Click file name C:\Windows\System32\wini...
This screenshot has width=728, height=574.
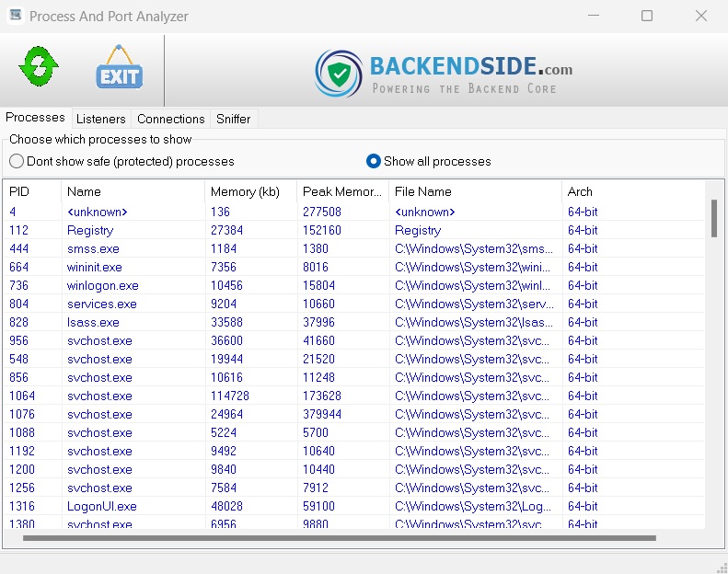pos(472,268)
